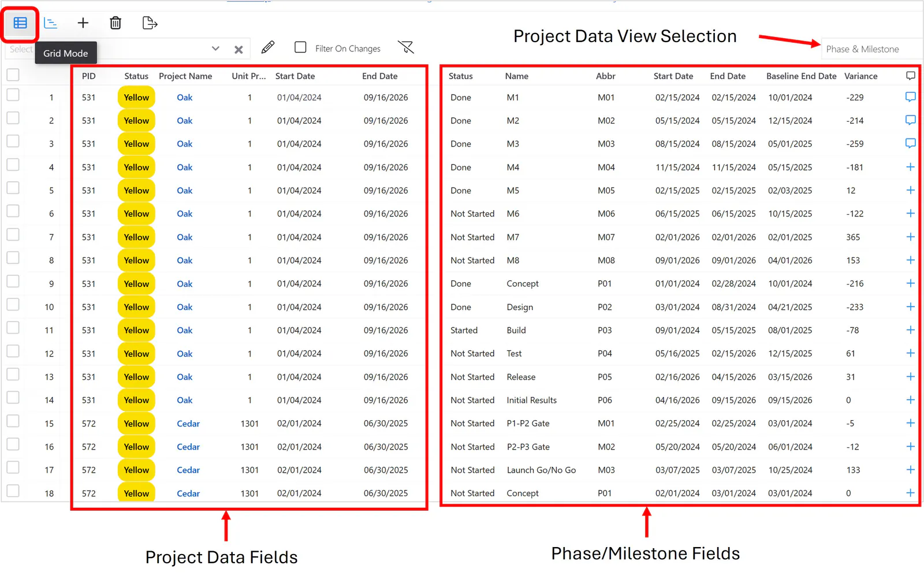Check the checkbox for row 15

pos(13,421)
